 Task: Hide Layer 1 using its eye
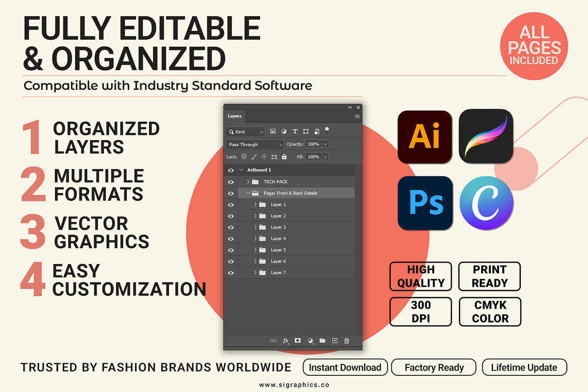231,204
